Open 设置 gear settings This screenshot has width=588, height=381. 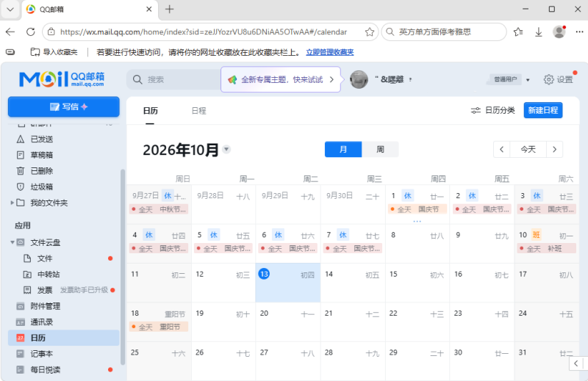tap(559, 79)
